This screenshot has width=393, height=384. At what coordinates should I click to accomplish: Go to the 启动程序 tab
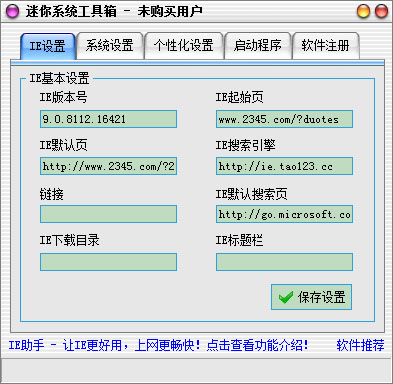[258, 46]
